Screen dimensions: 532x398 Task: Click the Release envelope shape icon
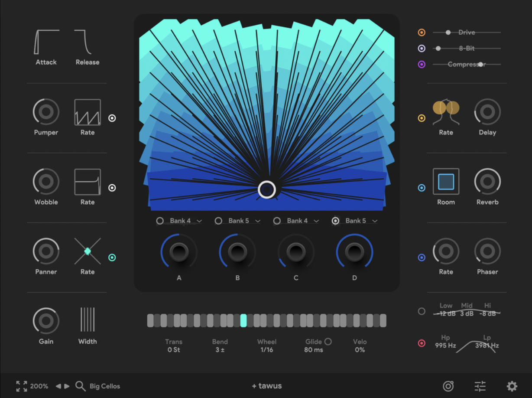83,42
